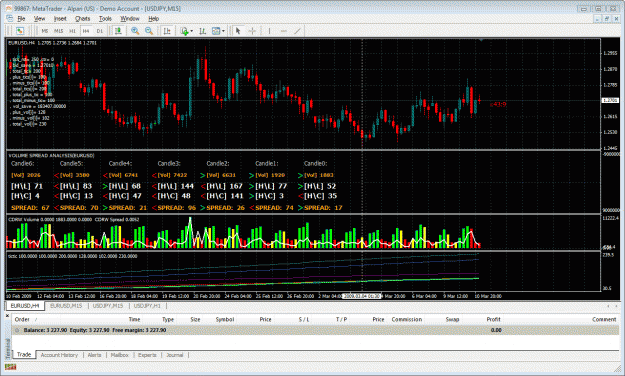Switch to the EURUSD,M15 chart tab
Viewport: 625px width, 376px height.
point(66,306)
